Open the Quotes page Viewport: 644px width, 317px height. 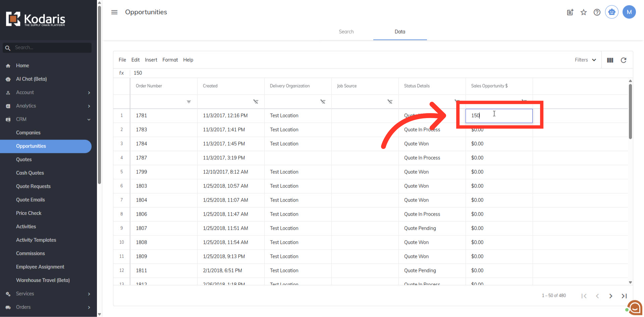click(24, 159)
